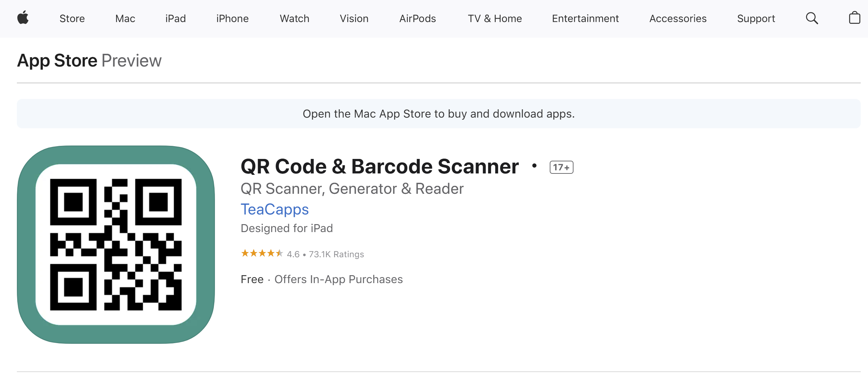
Task: Navigate to TV & Home
Action: click(495, 18)
